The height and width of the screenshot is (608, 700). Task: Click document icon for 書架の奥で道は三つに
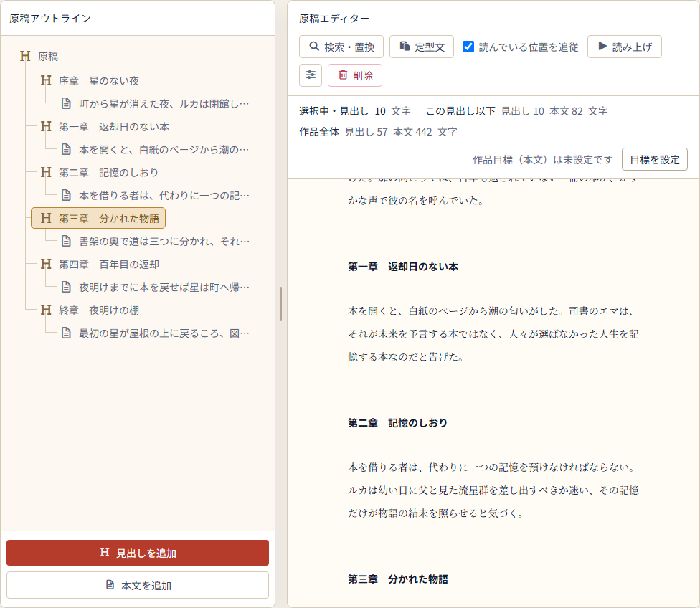66,241
